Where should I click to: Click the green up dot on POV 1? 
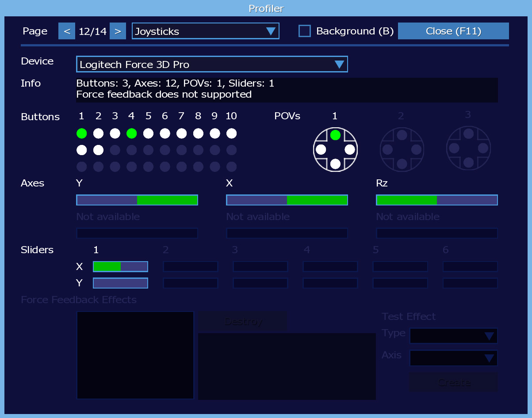335,135
